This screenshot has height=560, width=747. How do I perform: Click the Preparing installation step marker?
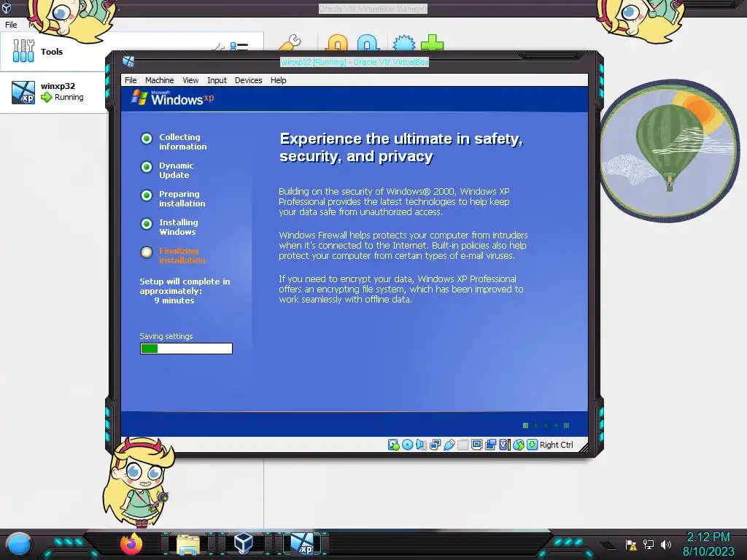coord(146,195)
